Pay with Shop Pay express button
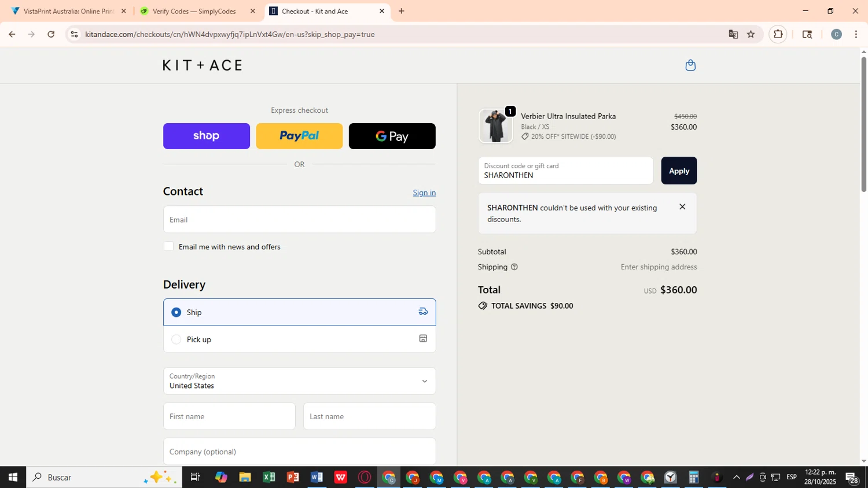 pos(207,136)
